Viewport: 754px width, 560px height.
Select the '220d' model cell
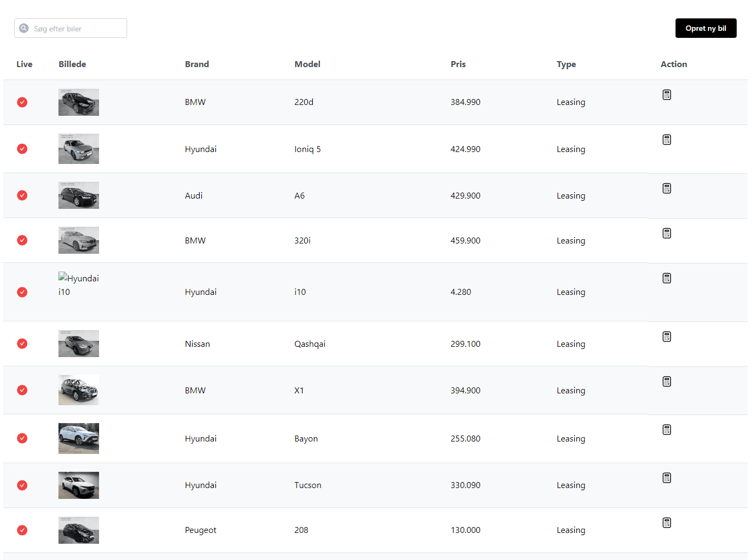pos(304,102)
